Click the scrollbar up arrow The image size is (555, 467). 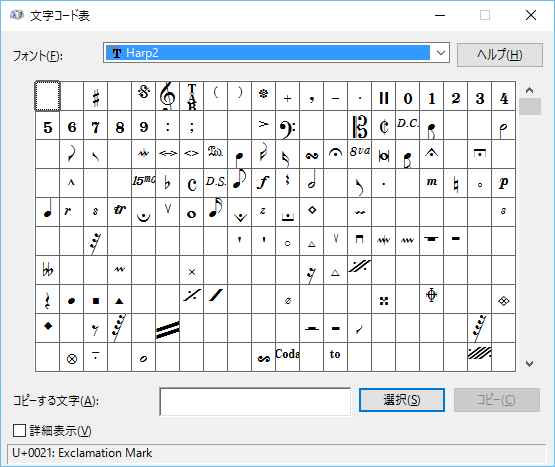pyautogui.click(x=530, y=90)
